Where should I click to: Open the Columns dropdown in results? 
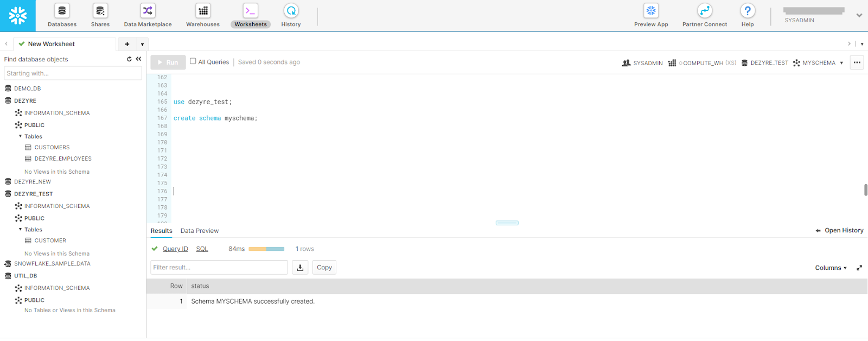point(831,268)
